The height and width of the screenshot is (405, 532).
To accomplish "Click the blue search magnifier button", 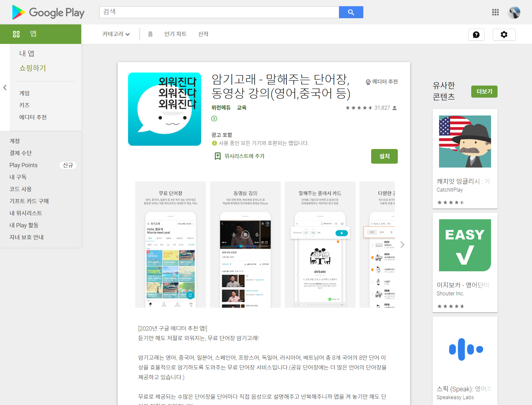I will [x=351, y=12].
